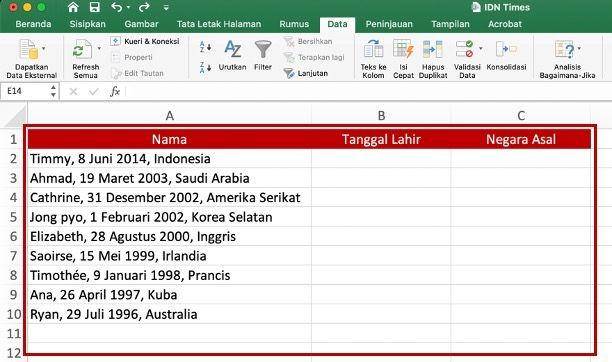The width and height of the screenshot is (612, 362).
Task: Click the formula confirm checkmark icon
Action: 94,92
